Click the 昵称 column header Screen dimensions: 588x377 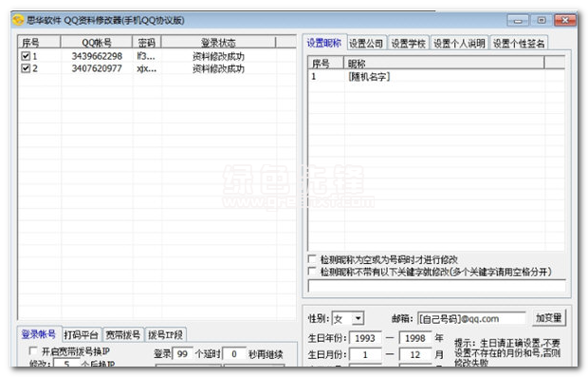pos(444,63)
